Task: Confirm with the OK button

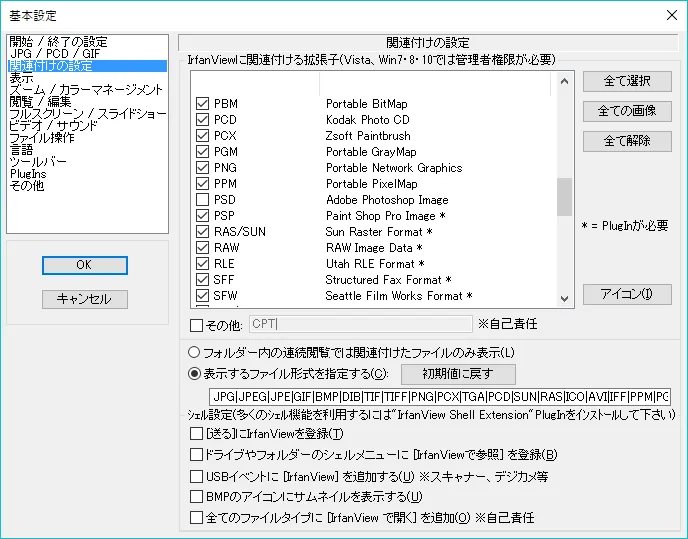Action: (85, 265)
